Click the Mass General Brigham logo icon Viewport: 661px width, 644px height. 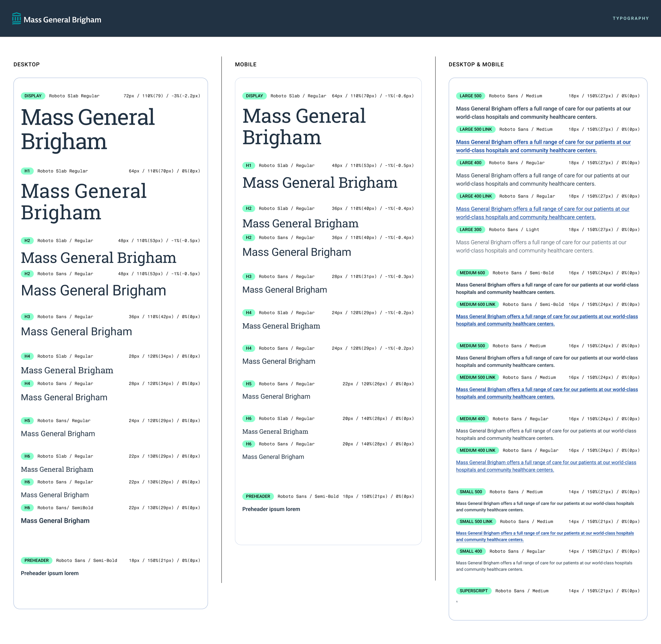tap(17, 19)
